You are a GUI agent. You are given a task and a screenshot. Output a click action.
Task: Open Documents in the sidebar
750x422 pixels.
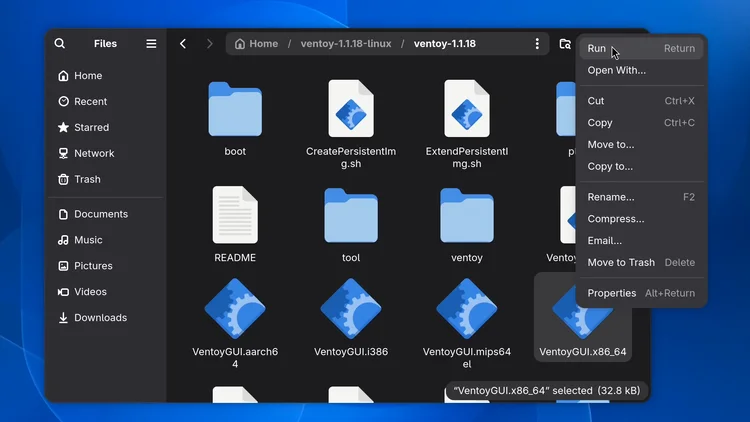[105, 214]
